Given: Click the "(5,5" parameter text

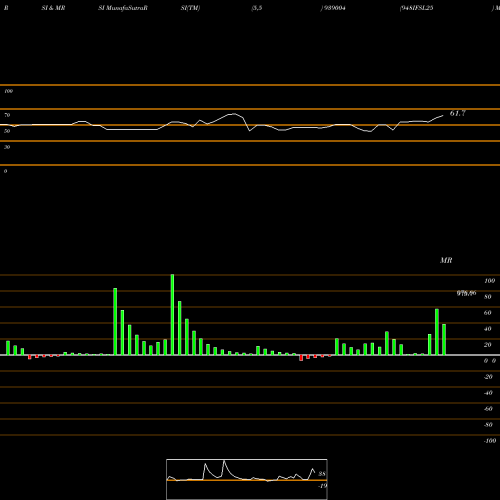Looking at the screenshot, I should coord(257,8).
